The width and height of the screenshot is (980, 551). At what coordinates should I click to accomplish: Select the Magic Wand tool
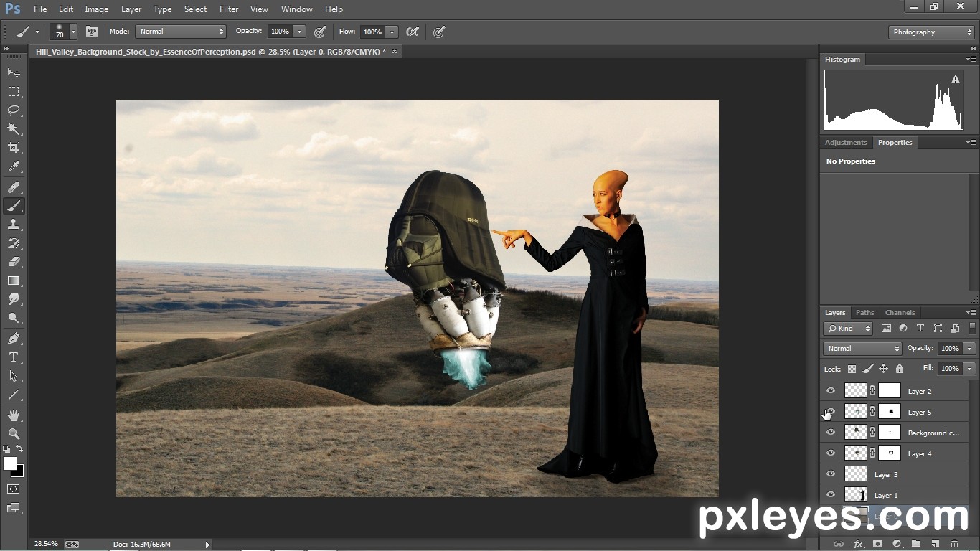coord(14,129)
